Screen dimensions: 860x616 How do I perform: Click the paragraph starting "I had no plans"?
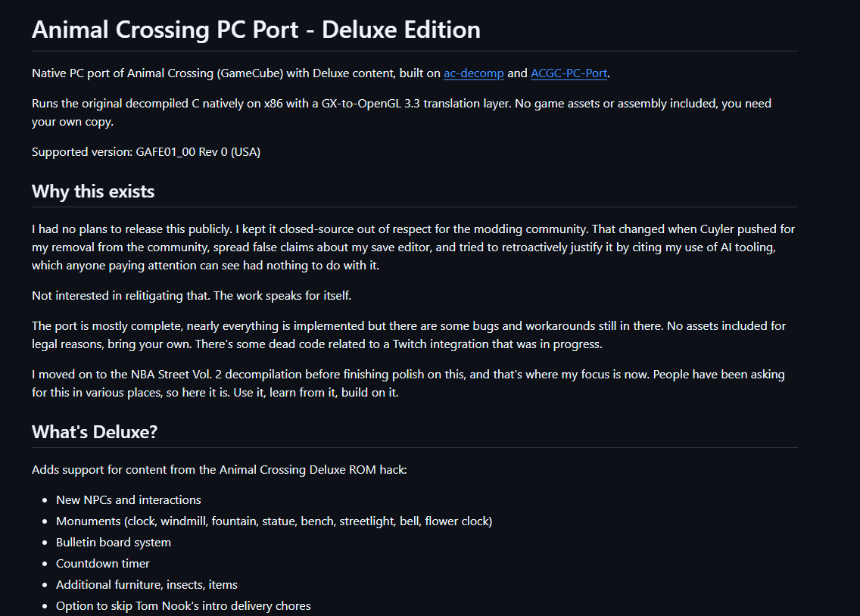tap(413, 247)
